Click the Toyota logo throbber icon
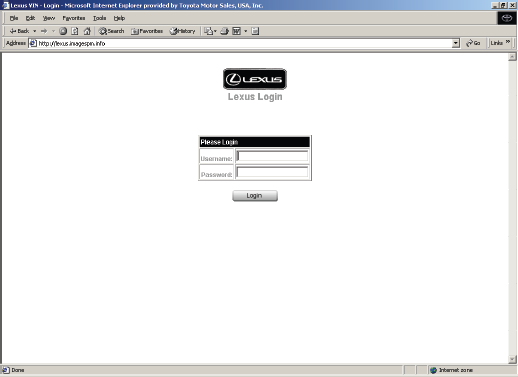 [507, 18]
